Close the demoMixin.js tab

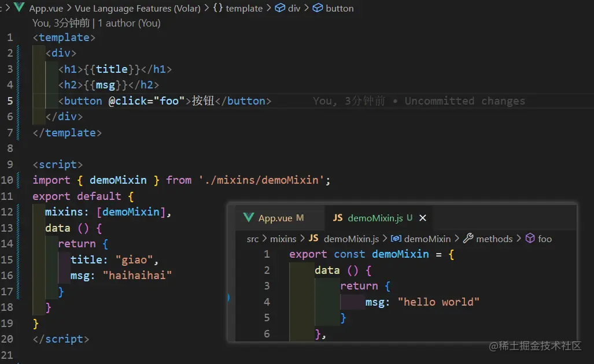(423, 218)
